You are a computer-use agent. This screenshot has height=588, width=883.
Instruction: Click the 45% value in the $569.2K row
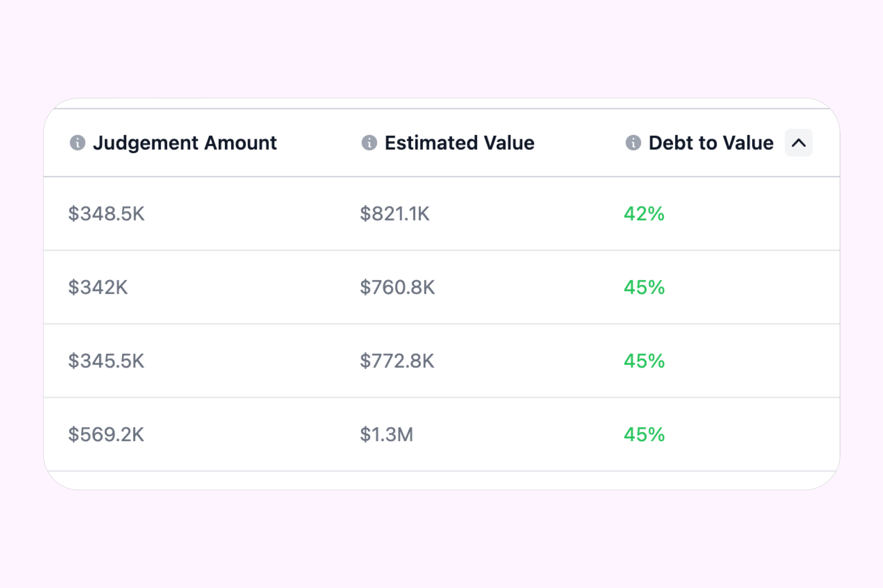644,434
